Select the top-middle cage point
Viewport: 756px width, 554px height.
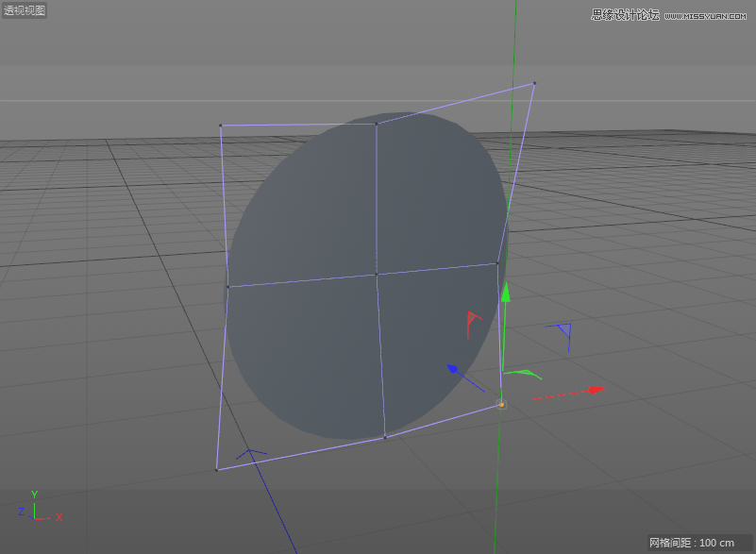377,124
